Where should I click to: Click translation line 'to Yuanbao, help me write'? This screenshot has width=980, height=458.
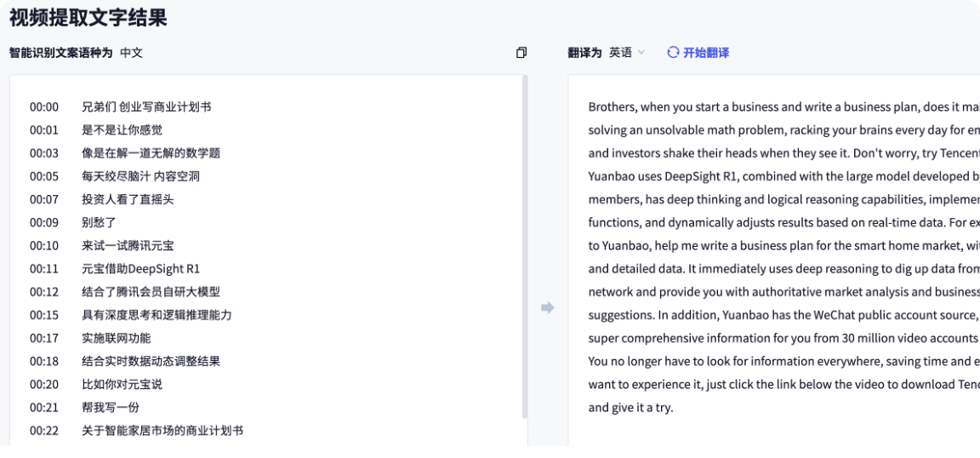[783, 246]
